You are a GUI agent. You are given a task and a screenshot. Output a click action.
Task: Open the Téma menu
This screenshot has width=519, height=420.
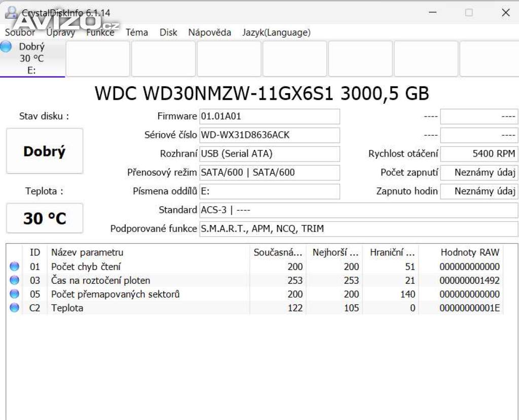pyautogui.click(x=137, y=32)
